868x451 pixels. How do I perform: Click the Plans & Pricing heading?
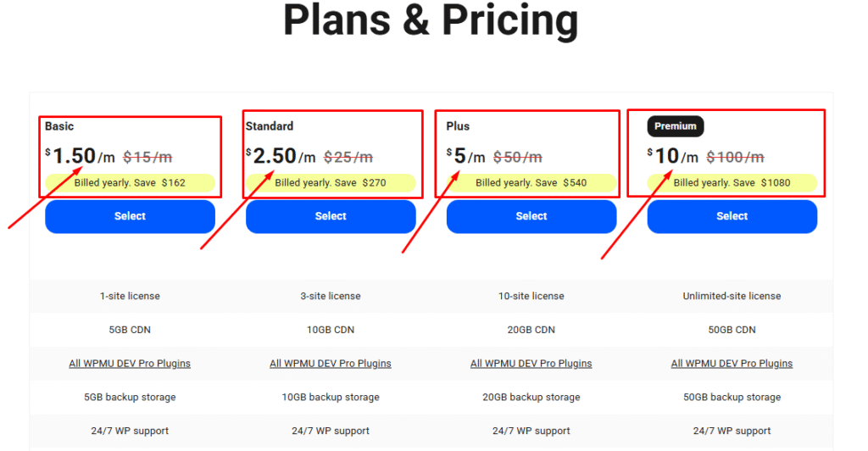coord(431,21)
